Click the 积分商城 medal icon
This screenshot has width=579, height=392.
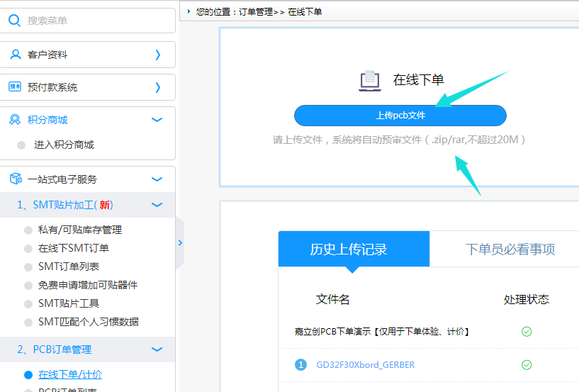click(x=15, y=120)
